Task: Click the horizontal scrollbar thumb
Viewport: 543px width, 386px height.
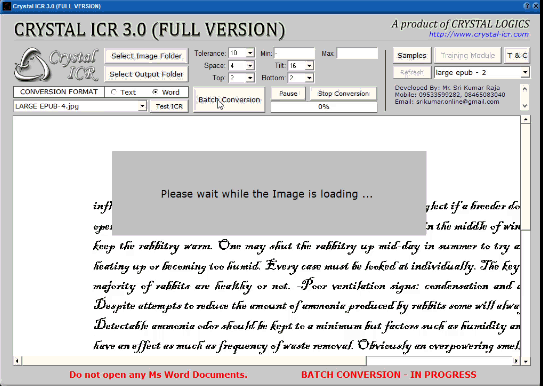Action: [x=194, y=361]
